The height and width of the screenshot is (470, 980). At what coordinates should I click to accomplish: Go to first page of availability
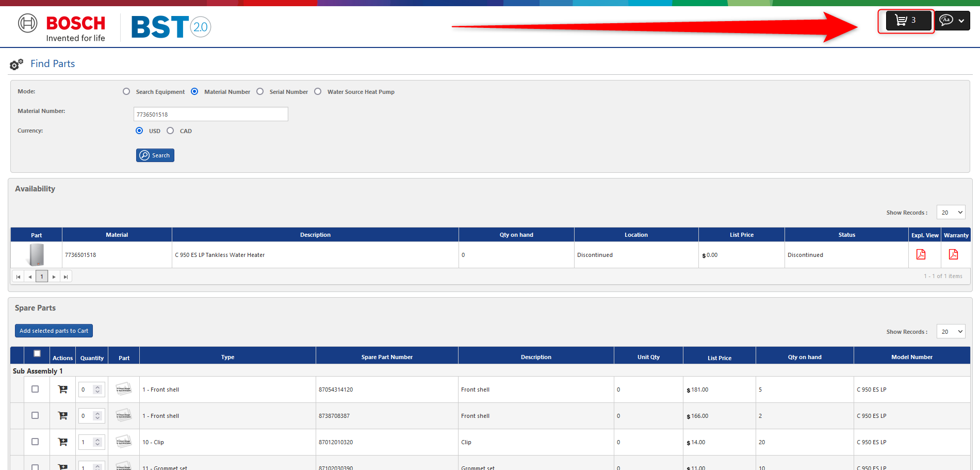point(18,277)
